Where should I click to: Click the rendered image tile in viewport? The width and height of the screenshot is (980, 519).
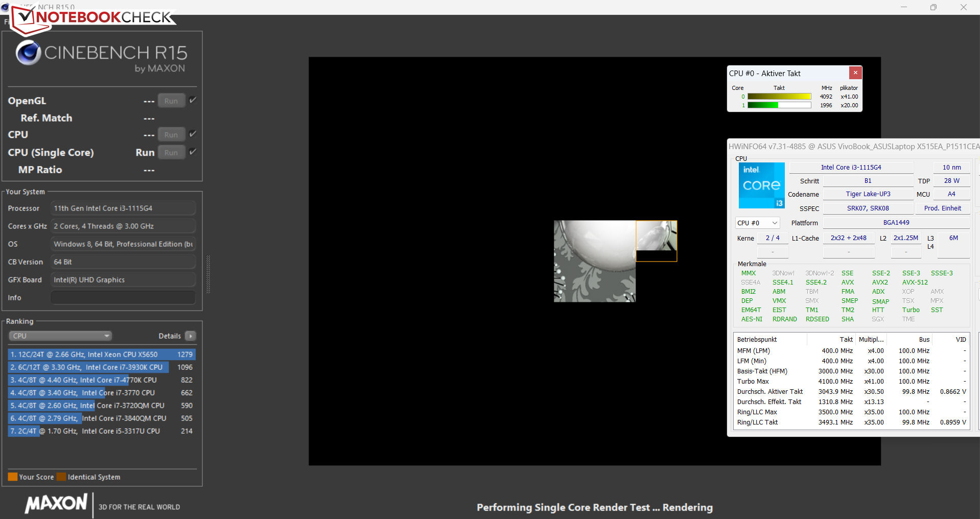[595, 261]
